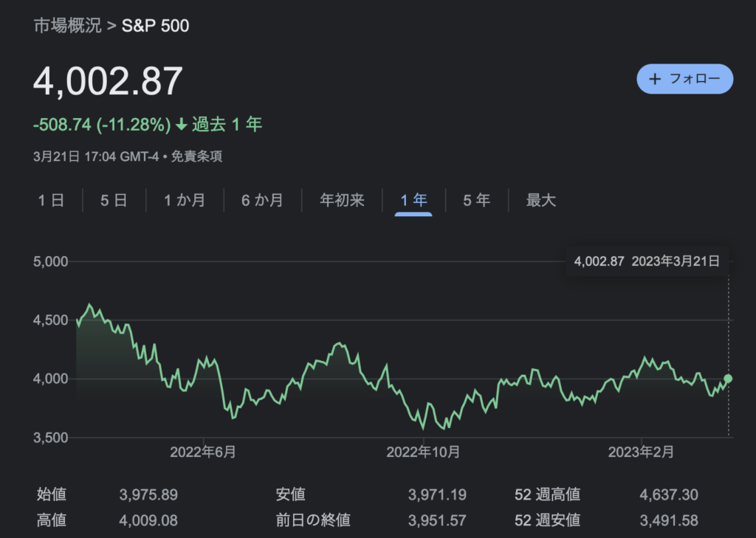Open the 市場概況 breadcrumb link
The image size is (756, 538).
click(x=66, y=26)
